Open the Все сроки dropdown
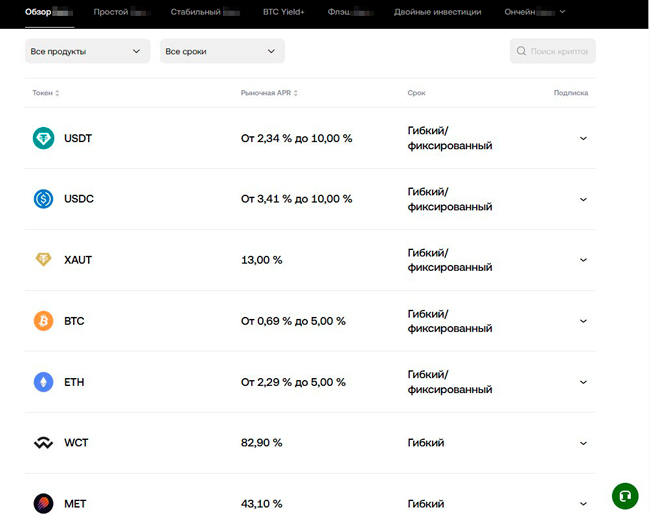Image resolution: width=650 pixels, height=515 pixels. (x=222, y=51)
